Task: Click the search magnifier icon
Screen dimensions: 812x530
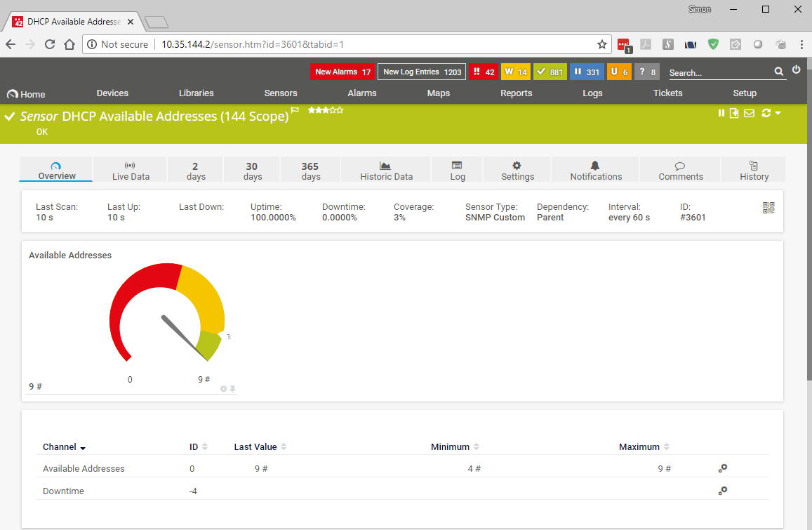Action: 778,72
